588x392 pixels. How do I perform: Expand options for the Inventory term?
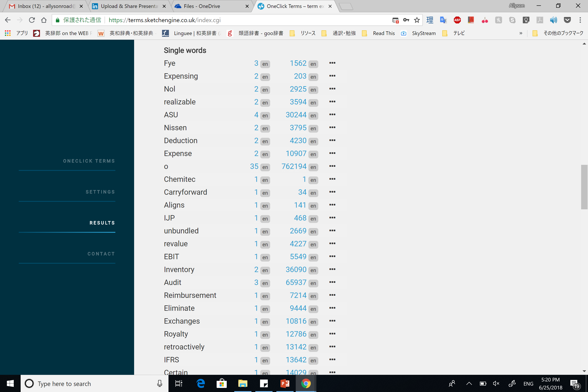(332, 269)
